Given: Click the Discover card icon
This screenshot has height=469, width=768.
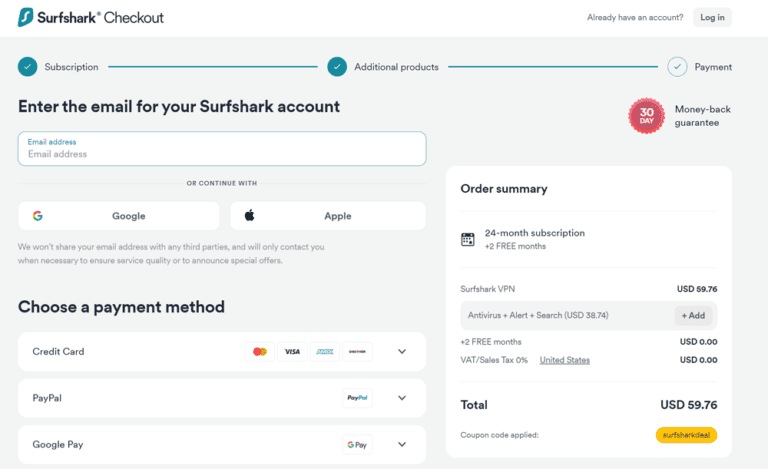Looking at the screenshot, I should [356, 352].
